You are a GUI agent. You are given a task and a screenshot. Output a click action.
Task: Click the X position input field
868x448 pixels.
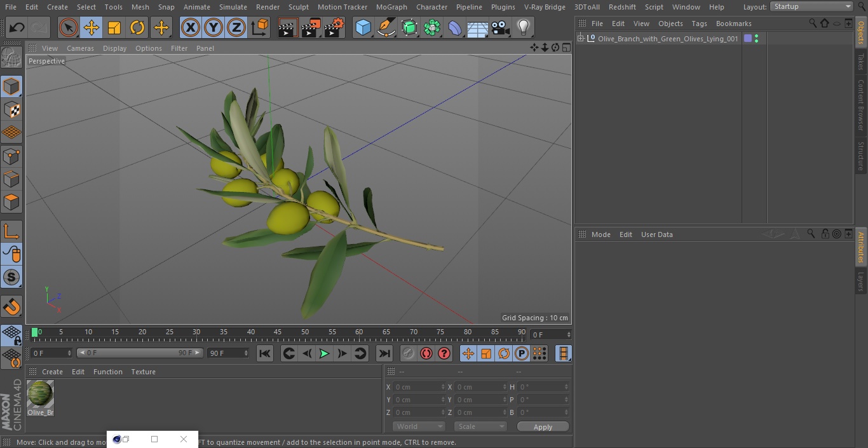(419, 387)
